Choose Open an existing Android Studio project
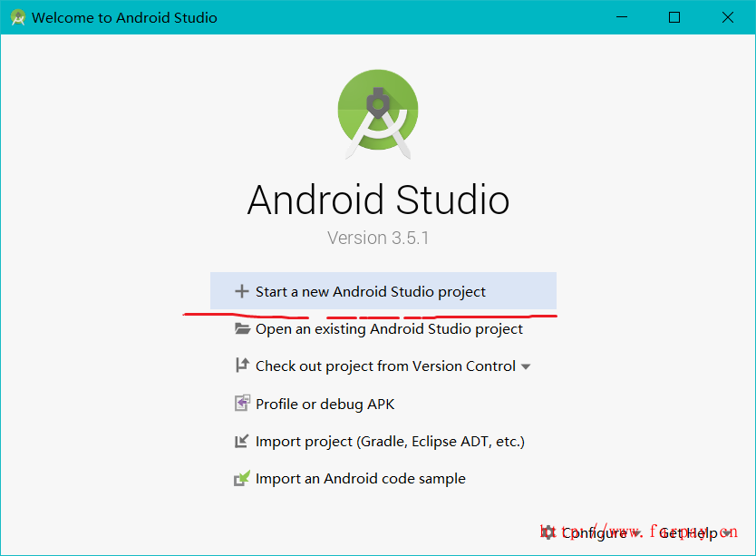The height and width of the screenshot is (556, 756). 389,329
